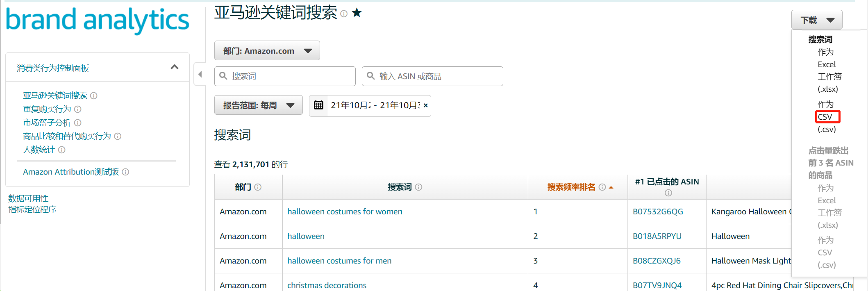The width and height of the screenshot is (868, 291).
Task: Click info icon next to 市场篮子分析
Action: tap(77, 123)
